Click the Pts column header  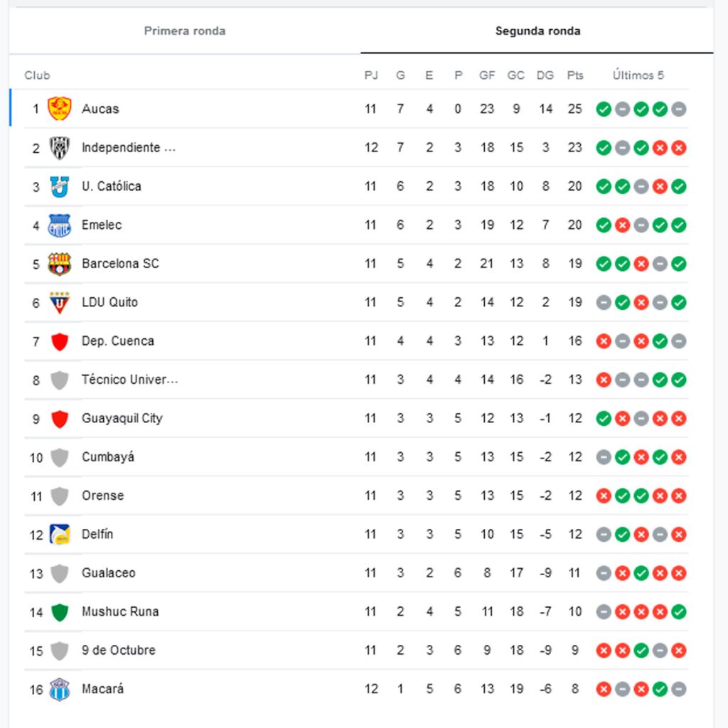point(574,75)
